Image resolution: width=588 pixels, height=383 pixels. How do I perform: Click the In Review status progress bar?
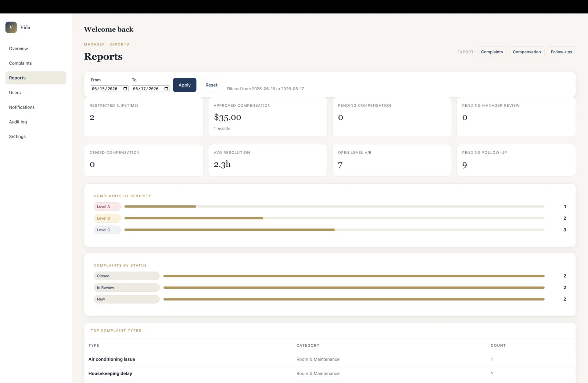[354, 288]
